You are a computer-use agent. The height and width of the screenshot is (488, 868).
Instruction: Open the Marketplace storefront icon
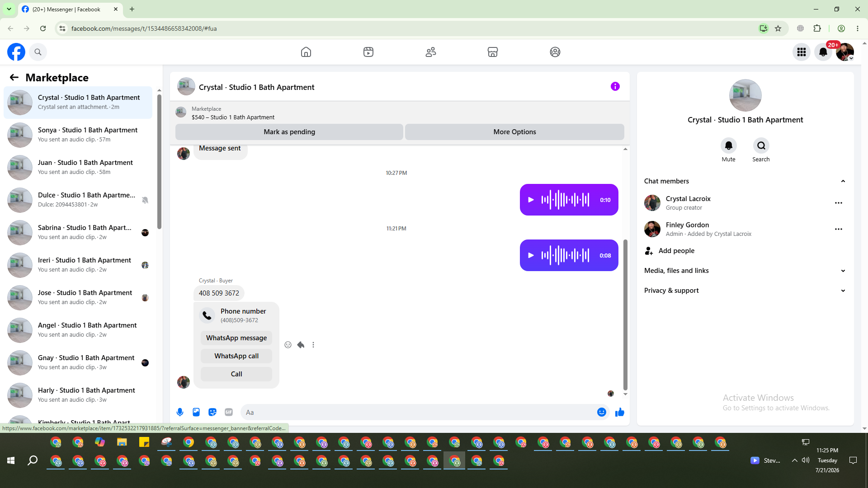point(493,52)
